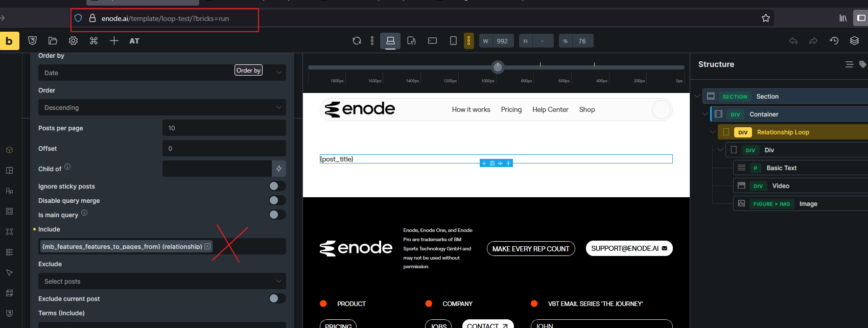Click the plus icon to add an element
The height and width of the screenshot is (328, 868).
tap(114, 41)
